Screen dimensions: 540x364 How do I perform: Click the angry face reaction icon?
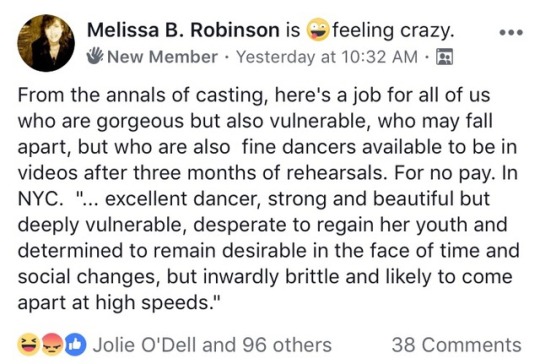pos(52,344)
